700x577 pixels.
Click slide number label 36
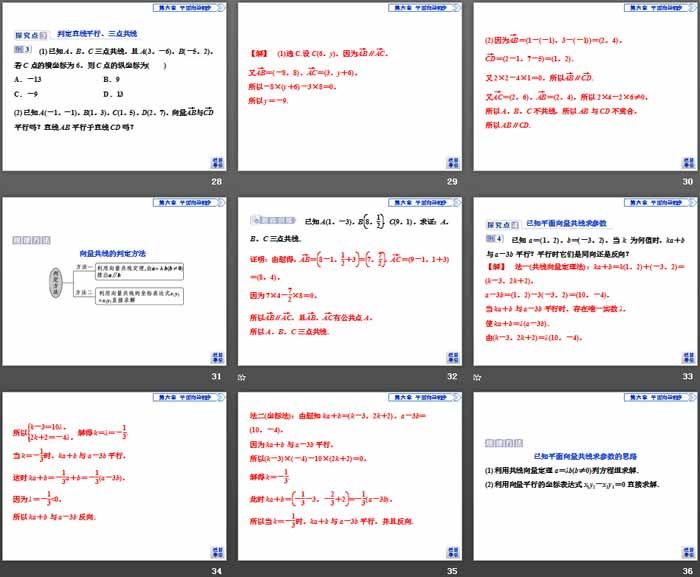point(688,571)
